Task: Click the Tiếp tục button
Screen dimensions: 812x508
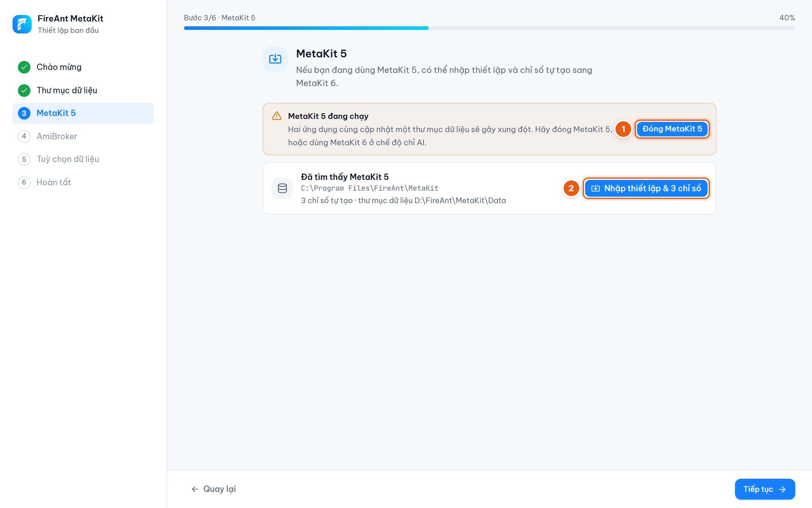Action: (x=765, y=489)
